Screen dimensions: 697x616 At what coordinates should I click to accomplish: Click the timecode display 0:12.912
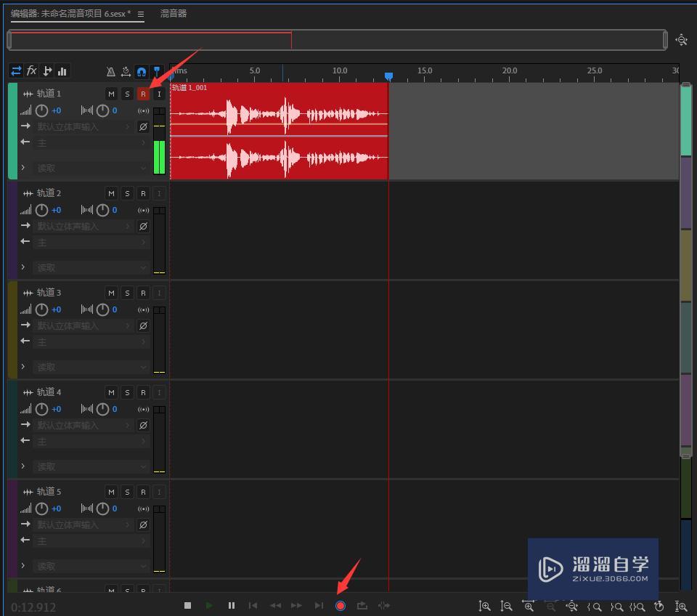pos(33,607)
